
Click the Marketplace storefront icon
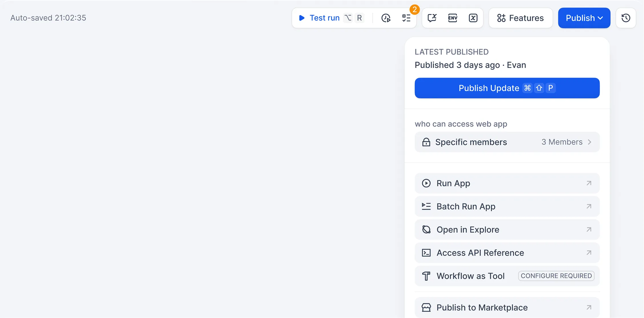point(426,307)
